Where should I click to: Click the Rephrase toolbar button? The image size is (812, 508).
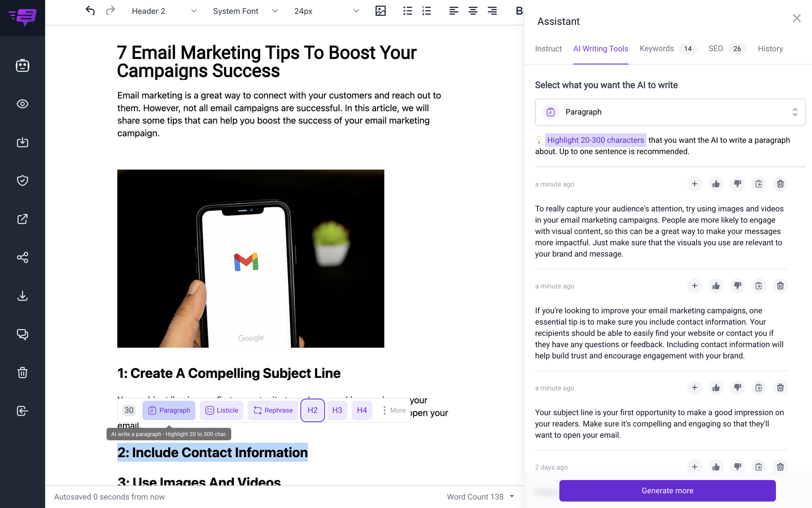click(x=274, y=410)
